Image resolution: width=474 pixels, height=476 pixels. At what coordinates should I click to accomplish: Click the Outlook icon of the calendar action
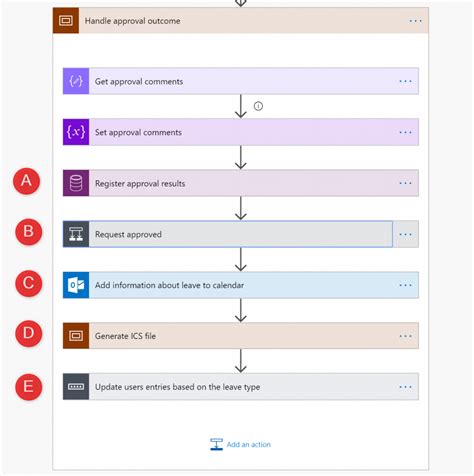click(x=76, y=285)
